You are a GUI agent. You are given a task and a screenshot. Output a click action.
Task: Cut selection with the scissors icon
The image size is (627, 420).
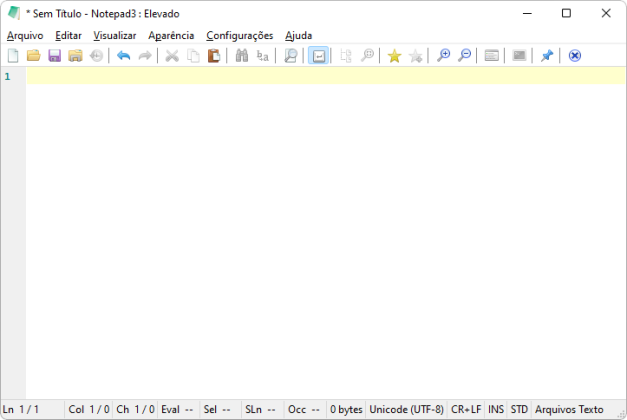coord(172,56)
